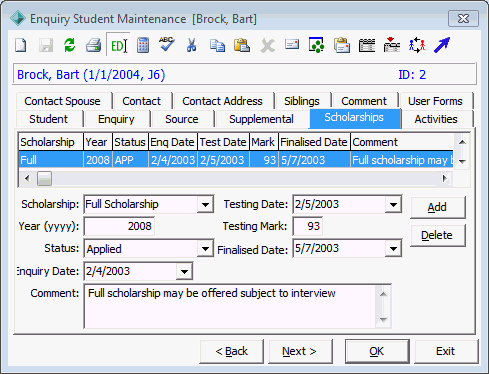Click the < Back button
The width and height of the screenshot is (489, 374).
232,351
